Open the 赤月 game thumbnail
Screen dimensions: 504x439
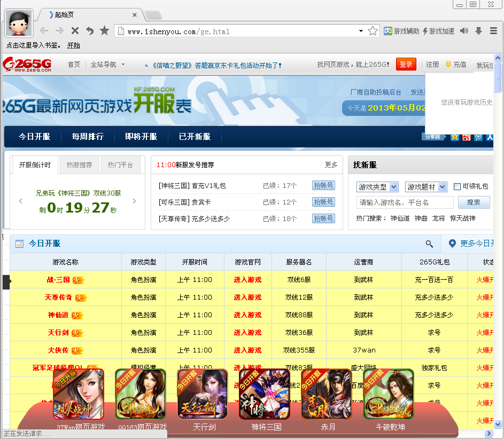tap(326, 394)
